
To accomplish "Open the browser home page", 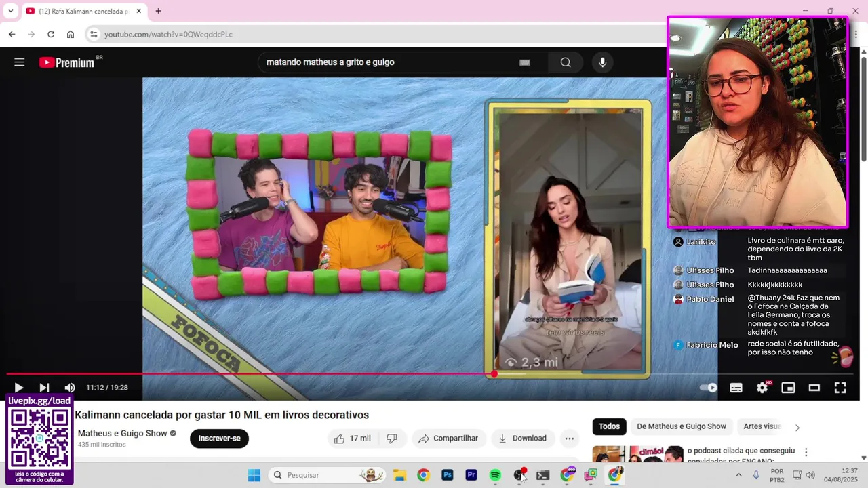I will coord(71,34).
